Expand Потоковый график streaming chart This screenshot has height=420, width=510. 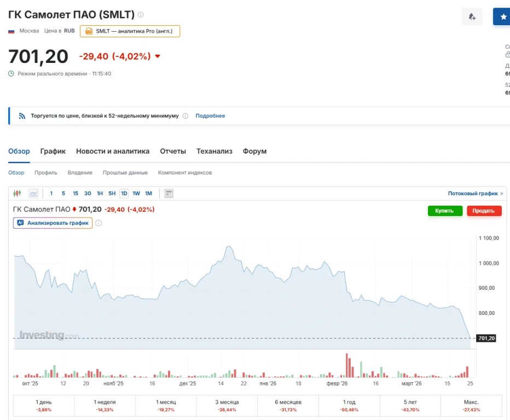(475, 194)
